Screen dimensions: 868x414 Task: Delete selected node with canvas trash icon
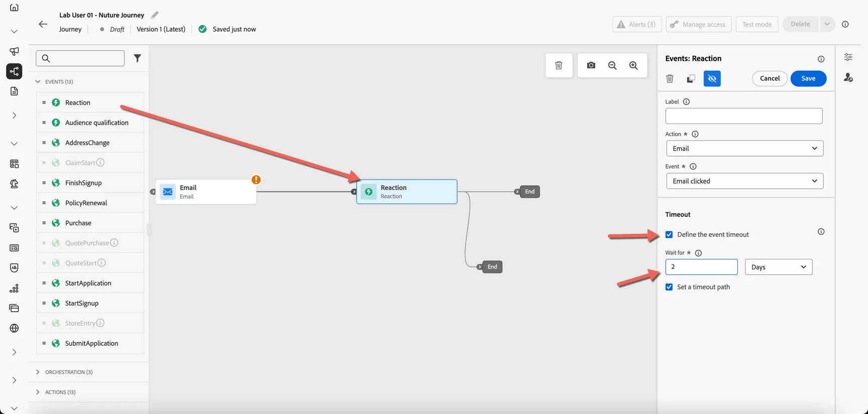click(559, 65)
